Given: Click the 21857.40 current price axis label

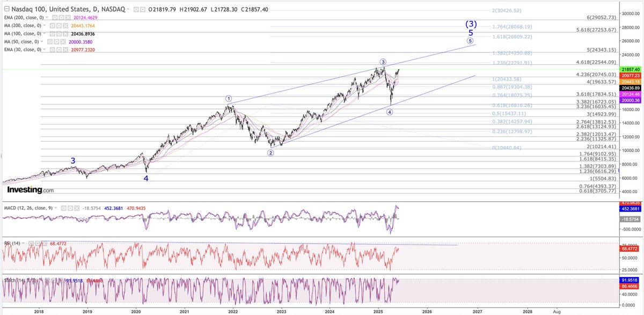Looking at the screenshot, I should (630, 70).
